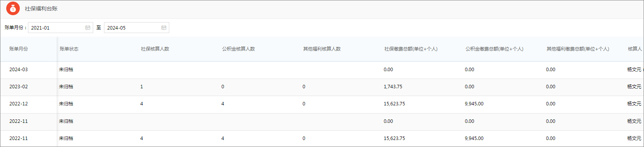Click the 其他福利缴费总额(单位+个人) column header
The image size is (644, 147).
coord(578,49)
